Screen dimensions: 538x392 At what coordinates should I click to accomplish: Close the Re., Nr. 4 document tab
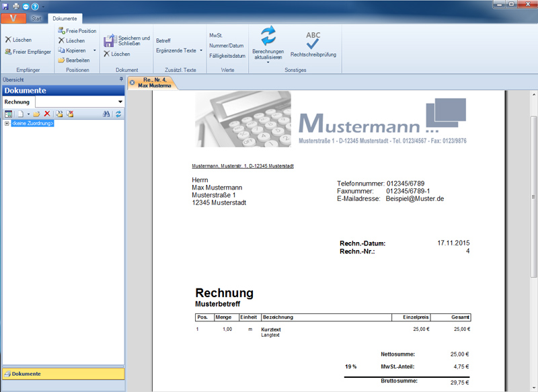[132, 83]
